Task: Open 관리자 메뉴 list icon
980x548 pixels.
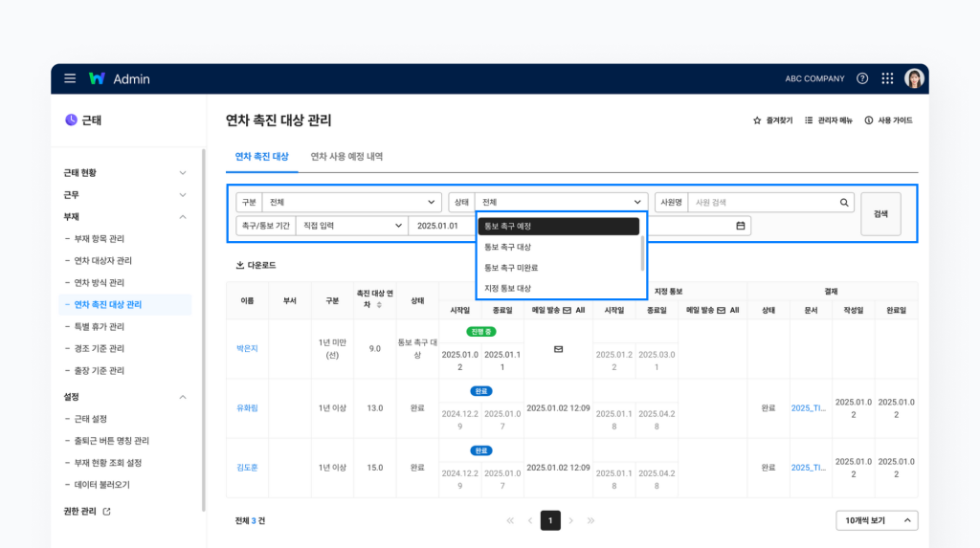Action: (x=809, y=121)
